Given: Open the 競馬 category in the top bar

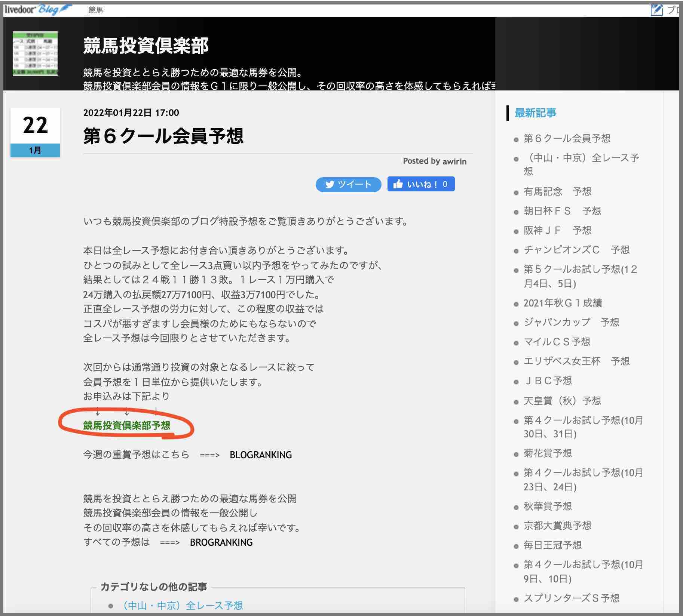Looking at the screenshot, I should (x=95, y=10).
